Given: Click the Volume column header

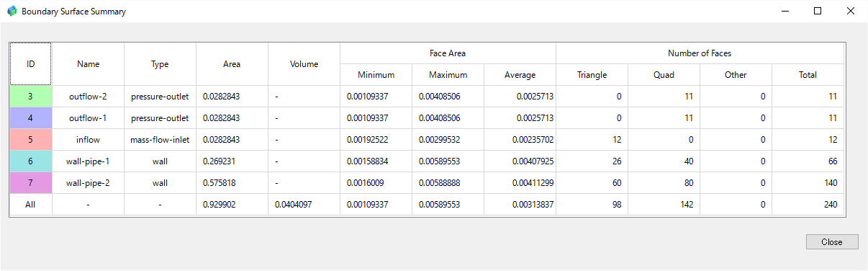Looking at the screenshot, I should click(304, 64).
